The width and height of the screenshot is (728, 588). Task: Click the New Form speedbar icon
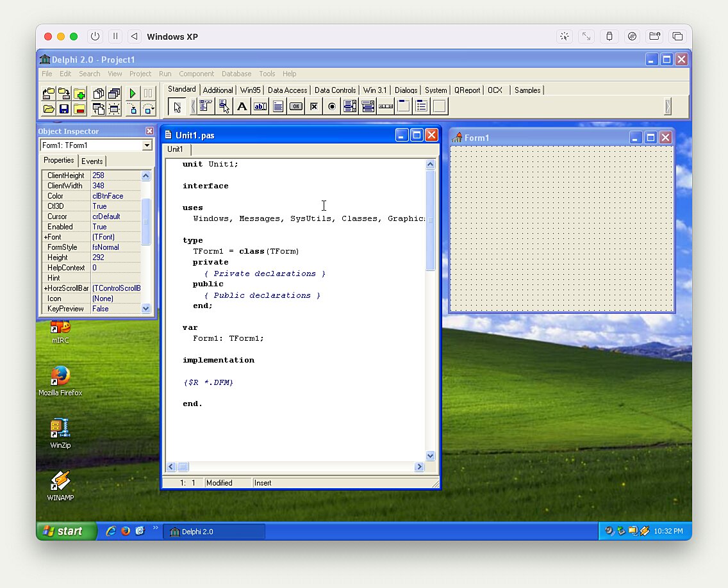click(114, 109)
